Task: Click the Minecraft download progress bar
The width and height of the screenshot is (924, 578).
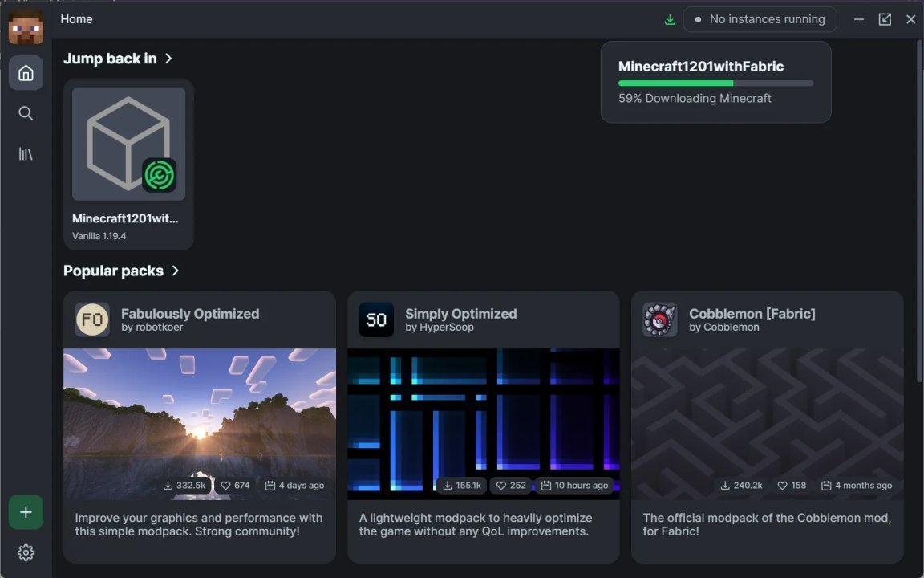Action: tap(716, 83)
